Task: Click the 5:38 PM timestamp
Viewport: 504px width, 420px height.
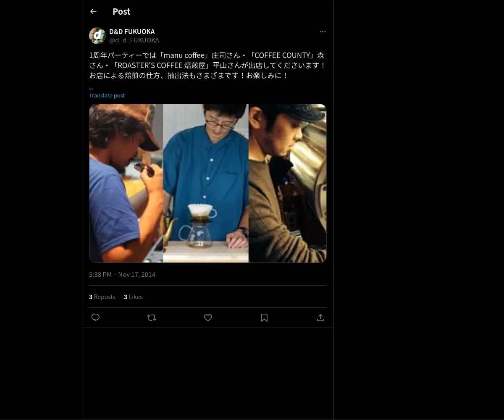Action: point(100,274)
